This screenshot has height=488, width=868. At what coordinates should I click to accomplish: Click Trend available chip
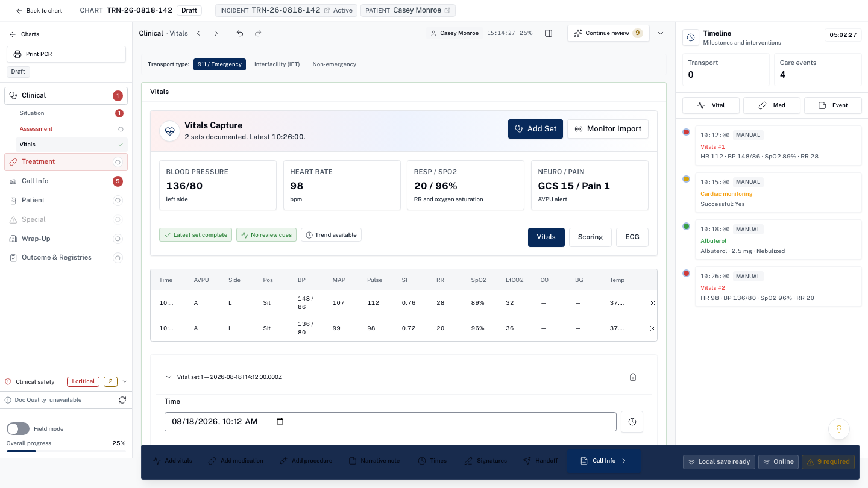[331, 235]
